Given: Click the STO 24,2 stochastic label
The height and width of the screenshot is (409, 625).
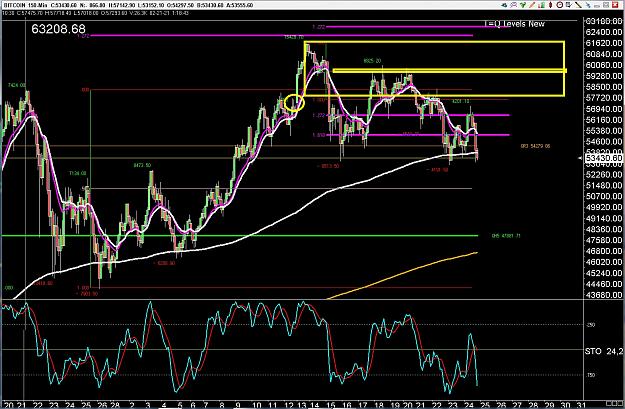Looking at the screenshot, I should 604,351.
